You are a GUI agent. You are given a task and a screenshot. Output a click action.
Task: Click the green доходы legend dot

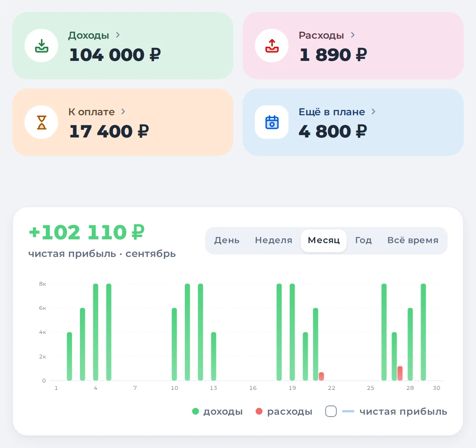coord(196,411)
